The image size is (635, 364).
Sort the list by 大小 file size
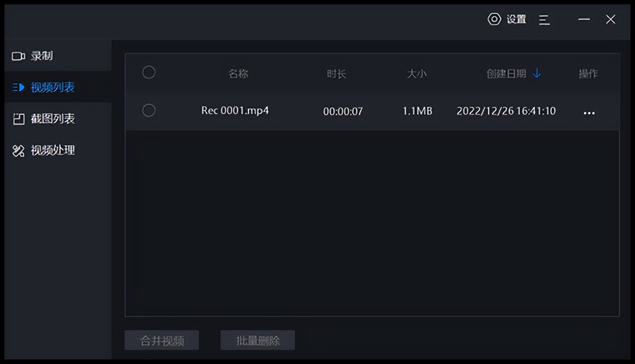[x=417, y=73]
